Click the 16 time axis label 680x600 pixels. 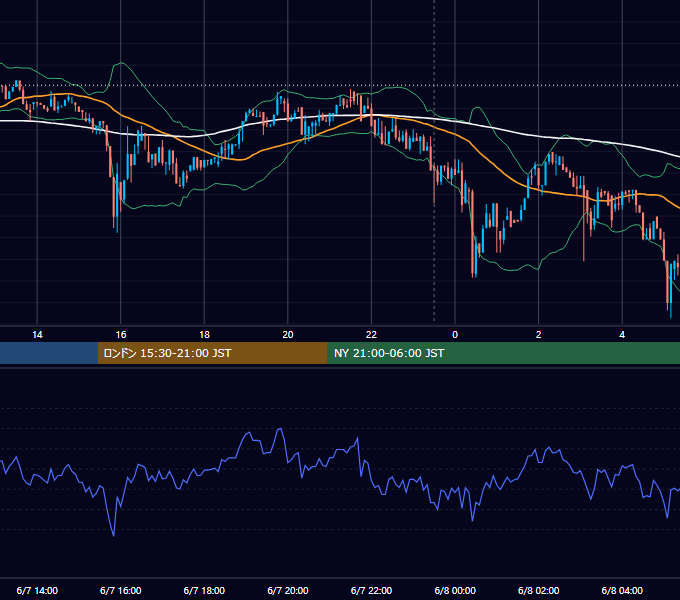121,335
